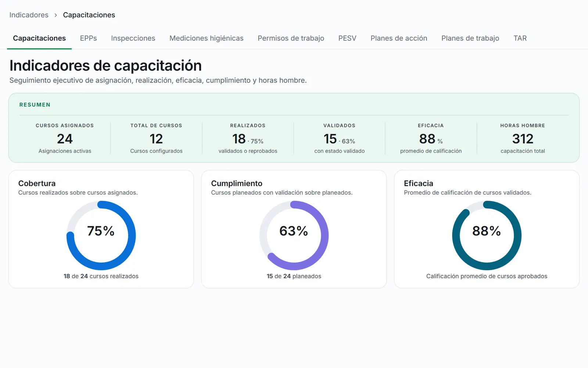This screenshot has width=588, height=368.
Task: Switch to the PESV tab
Action: pyautogui.click(x=347, y=38)
